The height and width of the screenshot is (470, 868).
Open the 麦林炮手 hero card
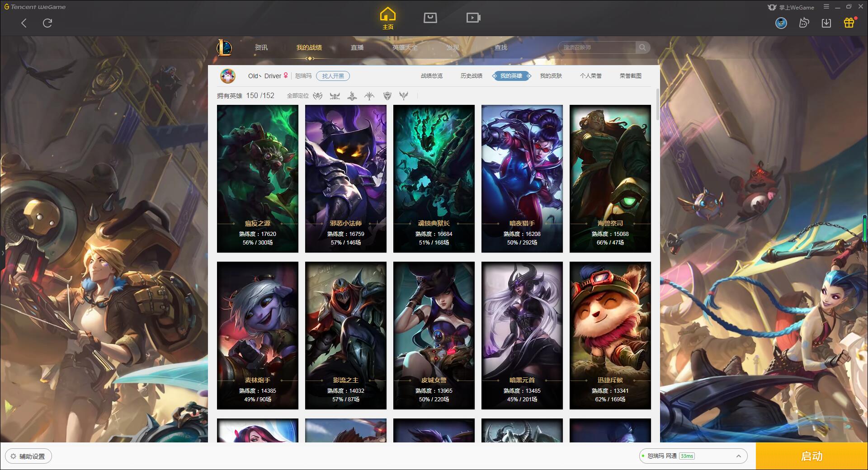[258, 335]
